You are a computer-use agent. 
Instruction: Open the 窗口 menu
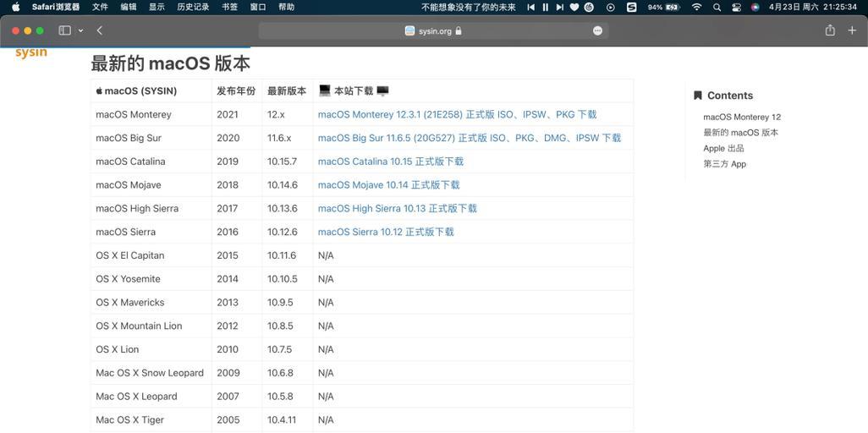258,8
